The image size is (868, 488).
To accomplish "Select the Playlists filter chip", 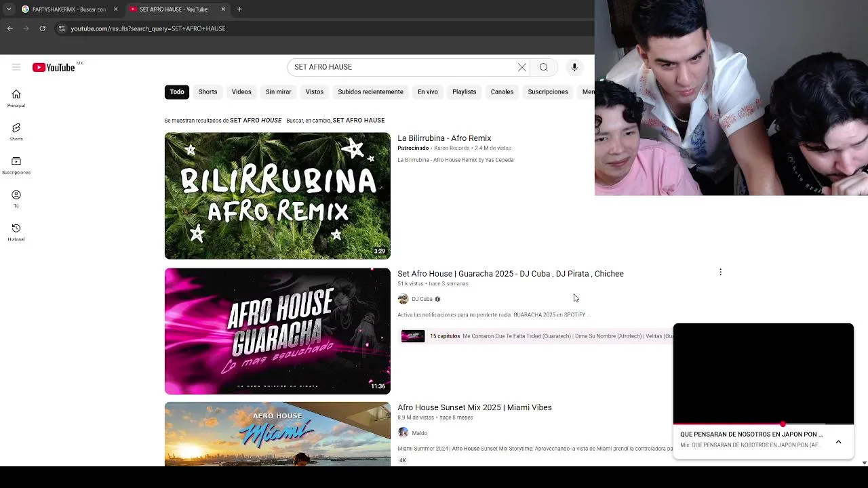I will pyautogui.click(x=464, y=91).
